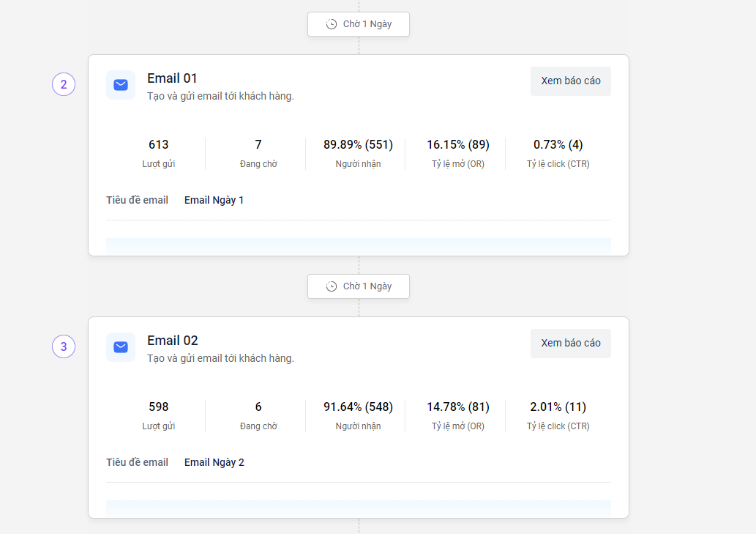756x534 pixels.
Task: Select the Email 01 title
Action: click(172, 78)
